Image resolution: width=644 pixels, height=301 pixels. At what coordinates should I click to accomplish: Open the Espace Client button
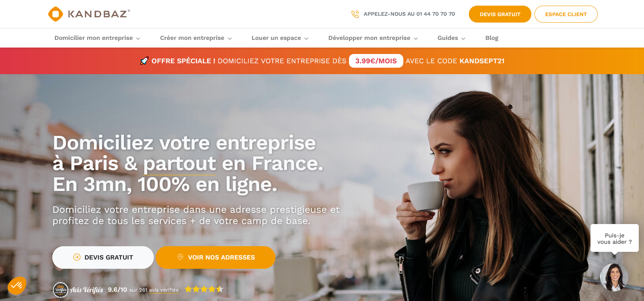pyautogui.click(x=566, y=14)
